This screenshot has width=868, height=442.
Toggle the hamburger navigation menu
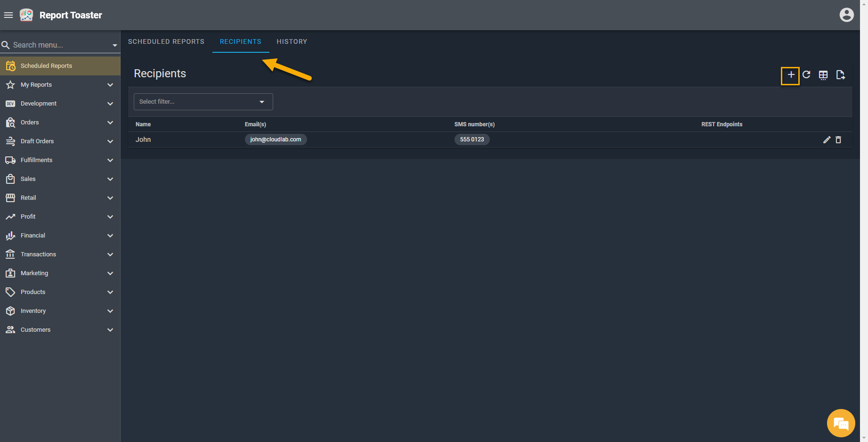click(8, 15)
